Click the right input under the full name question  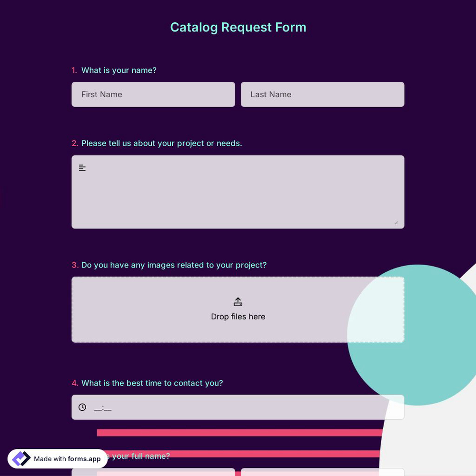pyautogui.click(x=323, y=473)
